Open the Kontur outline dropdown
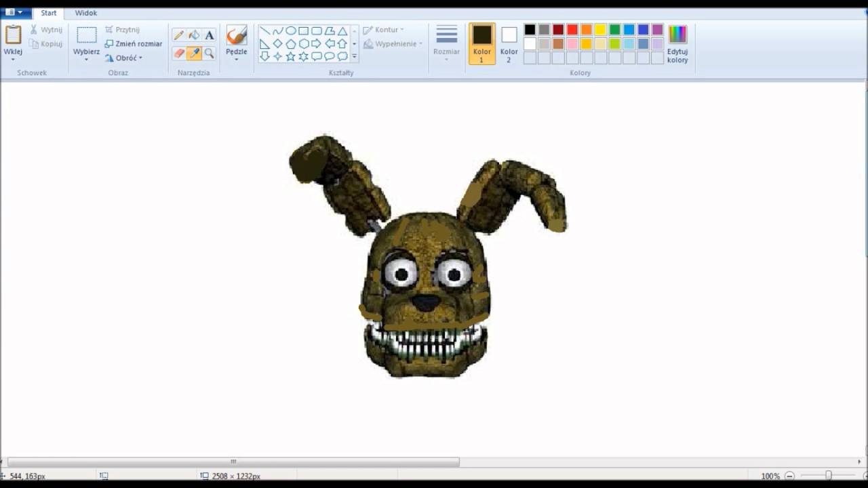 (x=384, y=30)
